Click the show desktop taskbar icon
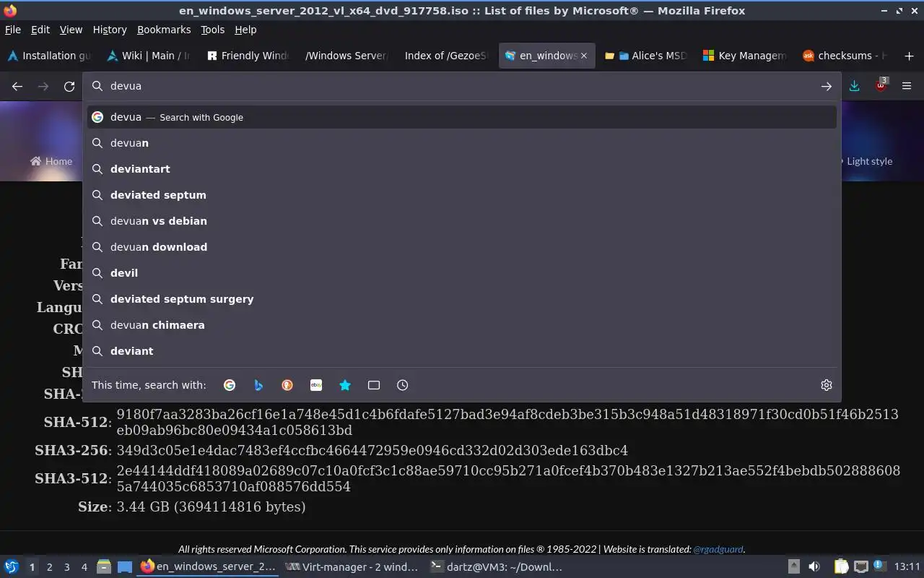Screen dimensions: 924x578 125,566
